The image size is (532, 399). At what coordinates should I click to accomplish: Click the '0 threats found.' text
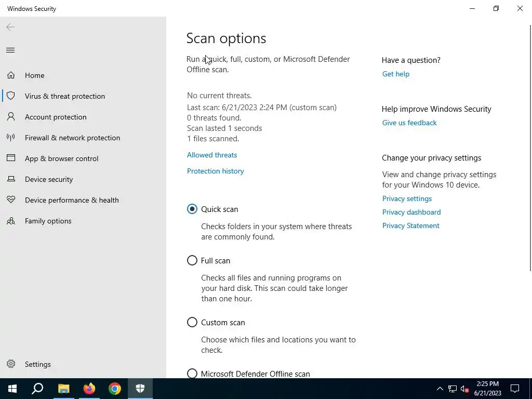[x=214, y=118]
